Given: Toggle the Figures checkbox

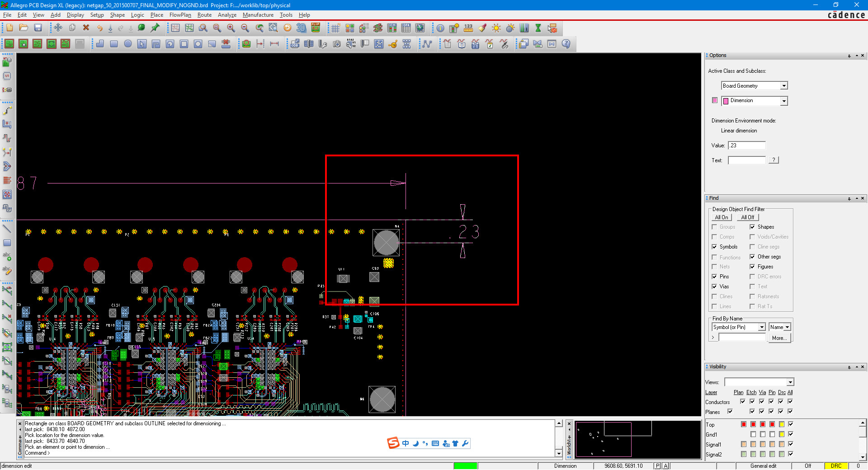Looking at the screenshot, I should click(x=752, y=267).
